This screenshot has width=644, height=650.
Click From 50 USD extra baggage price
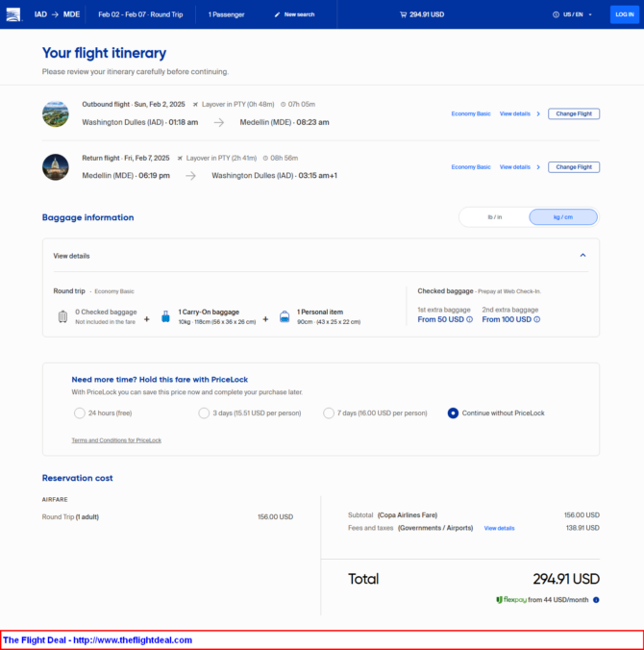pos(440,319)
